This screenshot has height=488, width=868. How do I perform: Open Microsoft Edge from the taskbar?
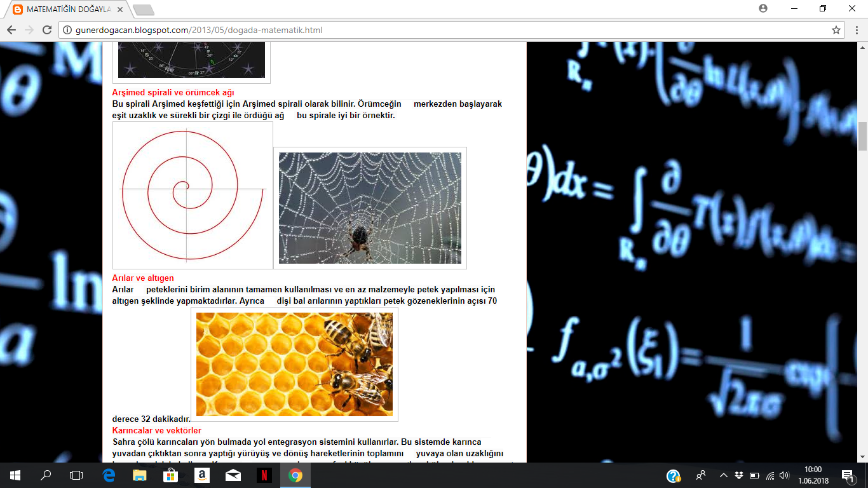(x=109, y=475)
